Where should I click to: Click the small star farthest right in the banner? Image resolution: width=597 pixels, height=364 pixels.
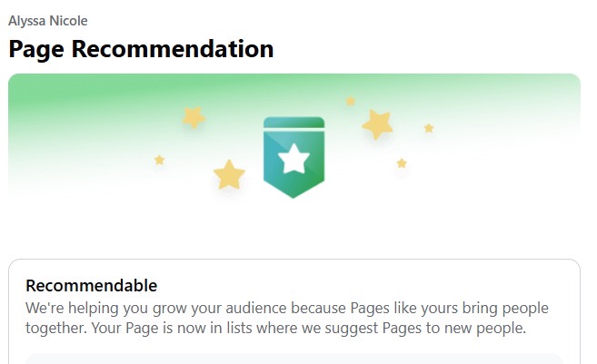pyautogui.click(x=429, y=128)
